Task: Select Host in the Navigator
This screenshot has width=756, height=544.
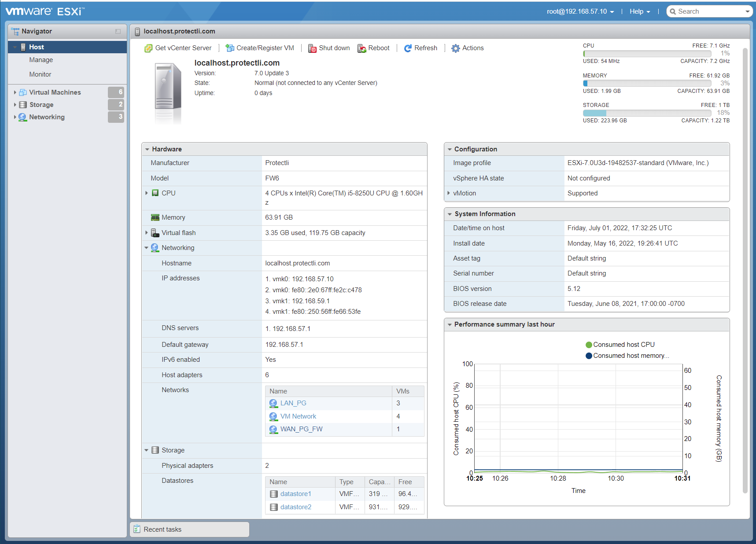Action: click(67, 47)
